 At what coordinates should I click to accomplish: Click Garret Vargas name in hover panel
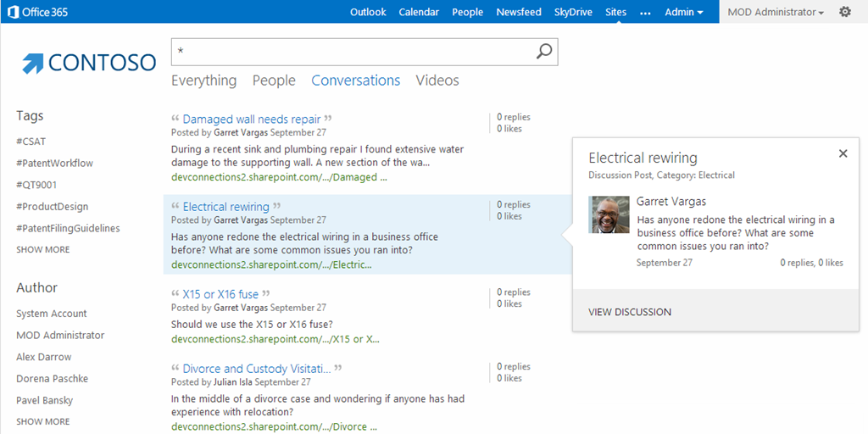point(671,202)
